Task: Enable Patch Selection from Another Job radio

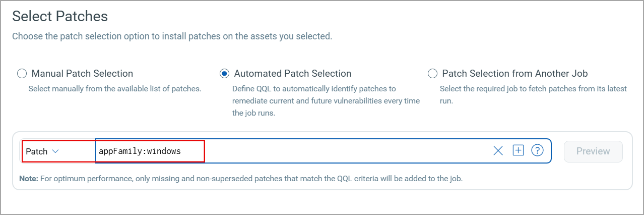Action: coord(432,74)
